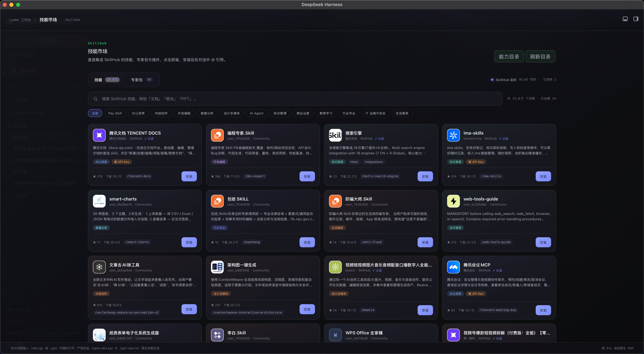Viewport: 644px width, 354px height.
Task: Filter by IT 运维与安全 category
Action: pyautogui.click(x=375, y=113)
